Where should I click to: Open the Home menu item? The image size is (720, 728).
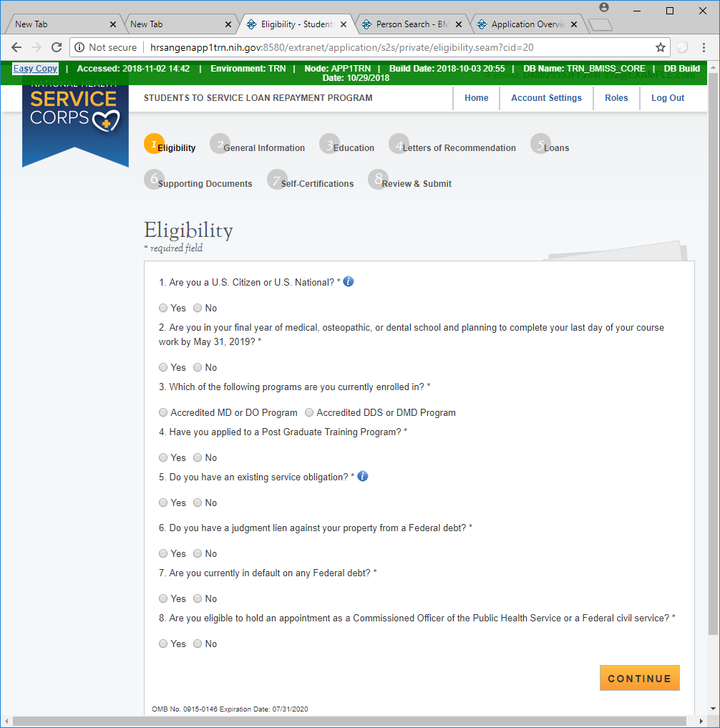click(x=476, y=98)
